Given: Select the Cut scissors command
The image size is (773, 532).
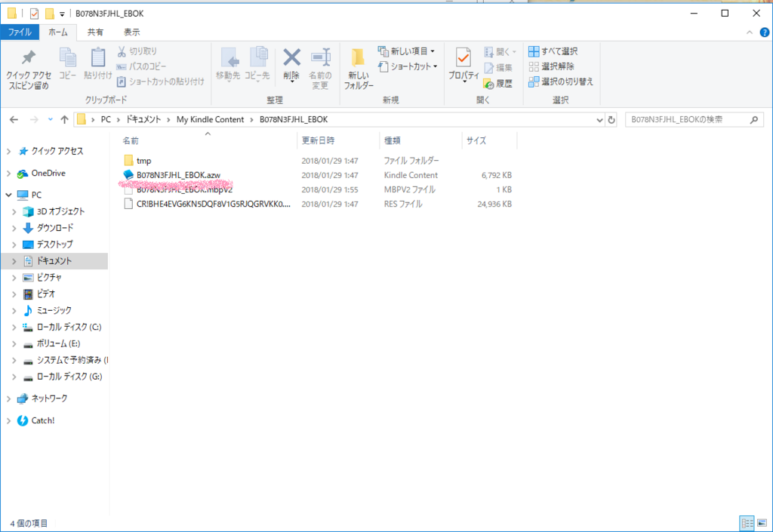Looking at the screenshot, I should tap(137, 51).
